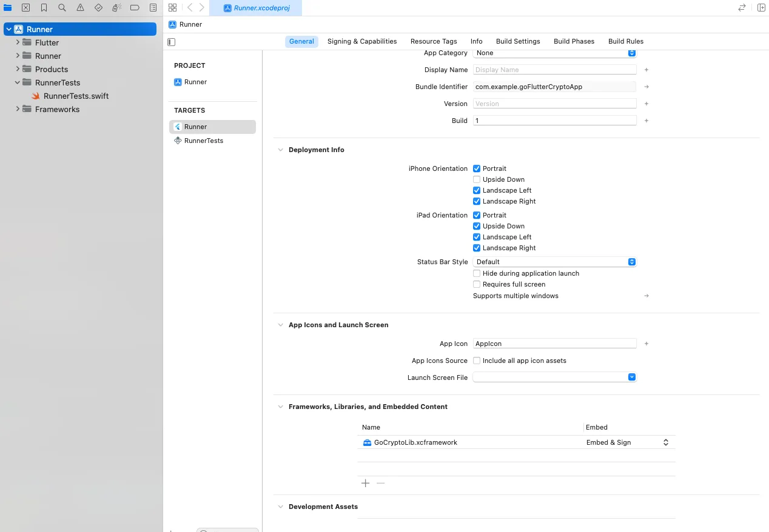Check Include all app icon assets

[x=477, y=361]
